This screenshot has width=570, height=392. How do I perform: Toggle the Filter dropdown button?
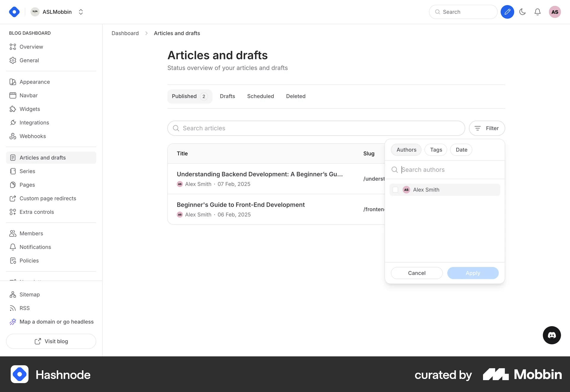487,128
